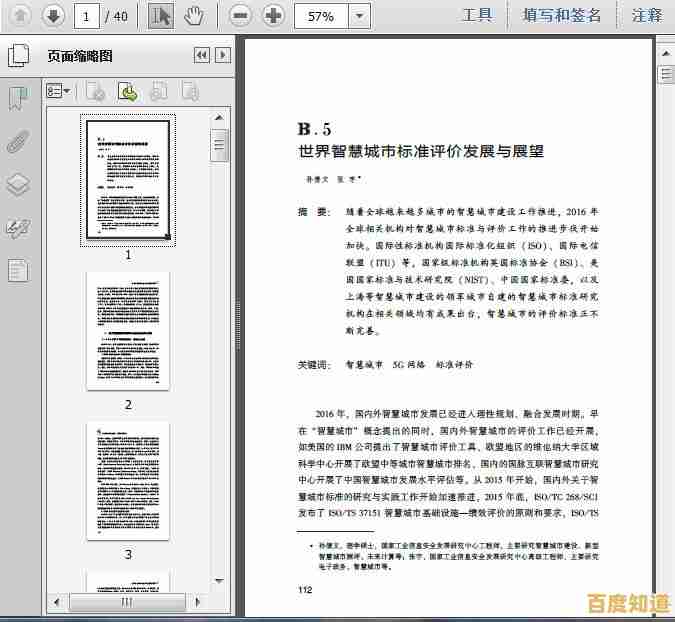Screen dimensions: 675x622
Task: Click the title 世界智慧城市标准评价发展与展望
Action: pos(421,152)
